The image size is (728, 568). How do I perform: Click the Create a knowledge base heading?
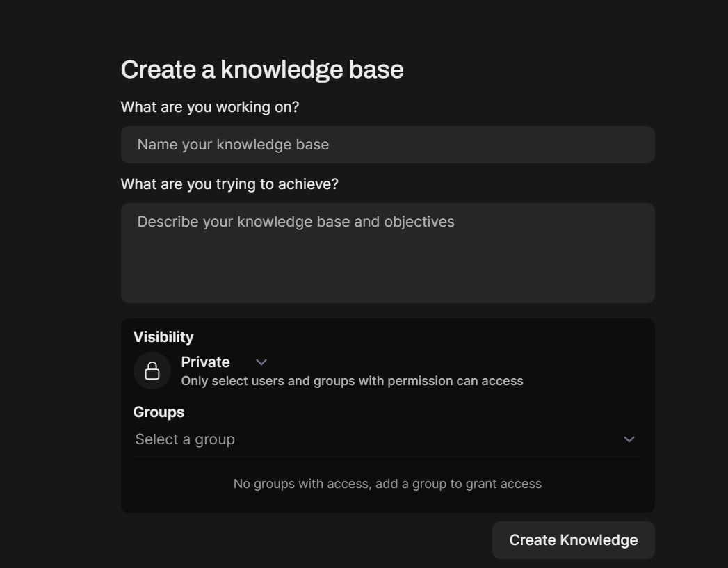[262, 70]
